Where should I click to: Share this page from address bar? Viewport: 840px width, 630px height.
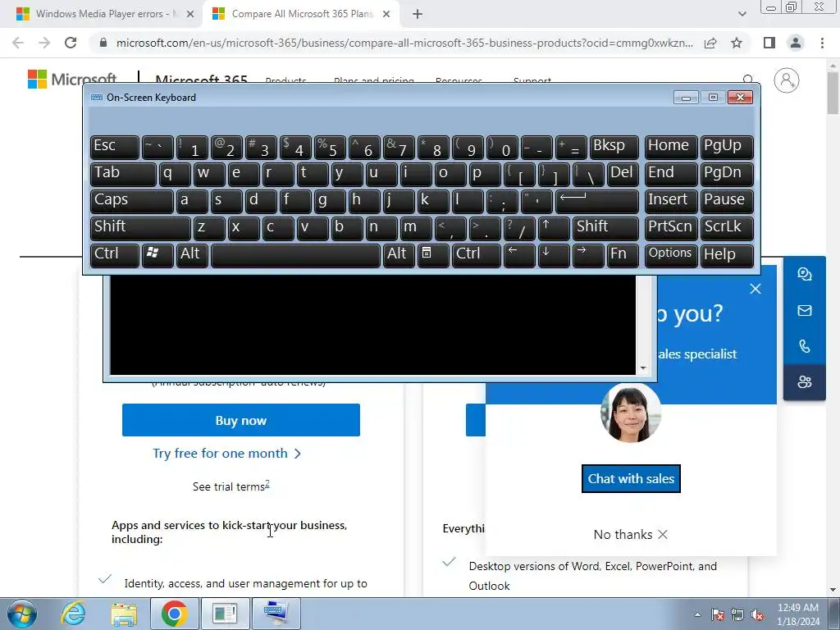click(x=710, y=43)
